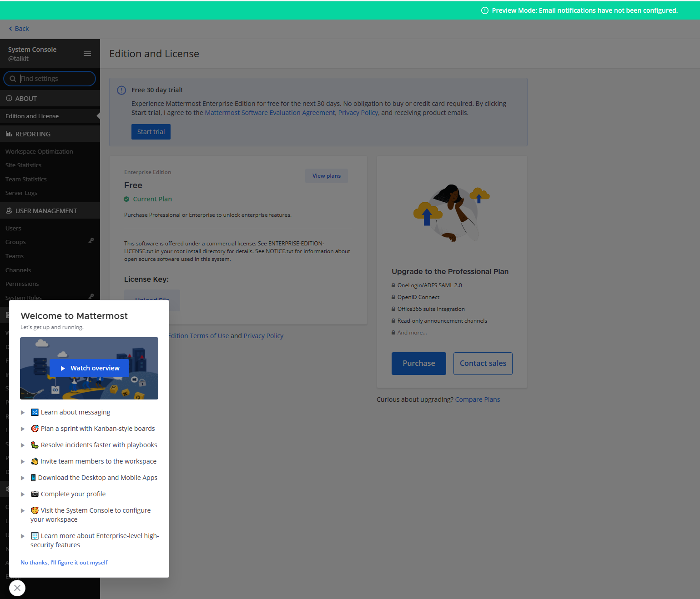Click the 'And more...' feature text
The width and height of the screenshot is (700, 599).
[x=412, y=333]
